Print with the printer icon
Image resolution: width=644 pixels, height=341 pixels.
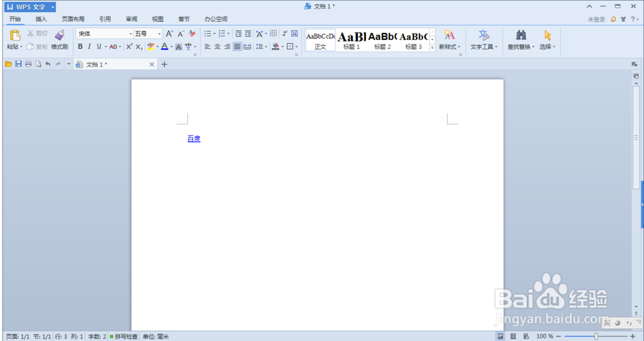click(x=28, y=64)
